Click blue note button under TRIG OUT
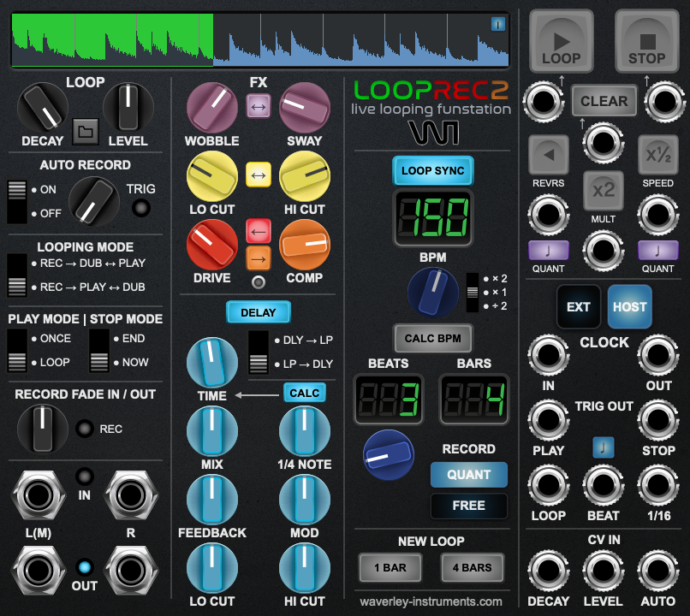 pyautogui.click(x=604, y=447)
